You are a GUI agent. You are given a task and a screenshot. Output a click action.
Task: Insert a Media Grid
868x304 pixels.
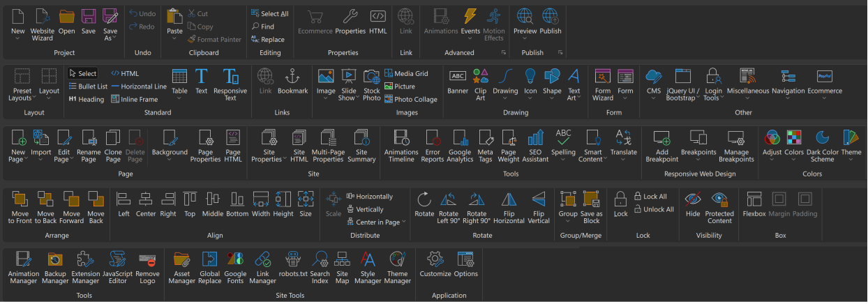click(406, 73)
